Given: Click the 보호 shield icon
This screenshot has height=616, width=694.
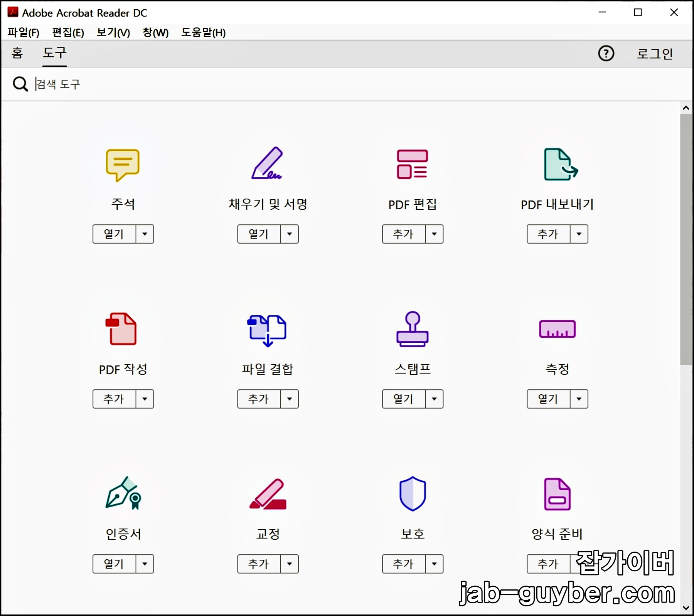Looking at the screenshot, I should tap(413, 493).
